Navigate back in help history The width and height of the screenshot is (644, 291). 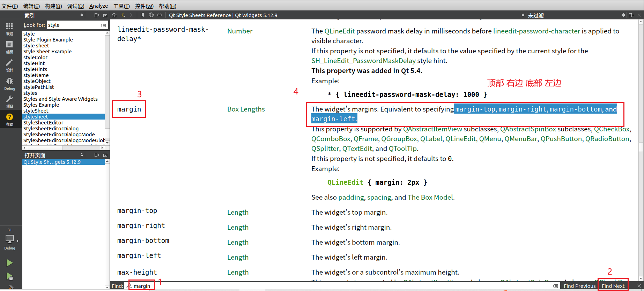(123, 15)
